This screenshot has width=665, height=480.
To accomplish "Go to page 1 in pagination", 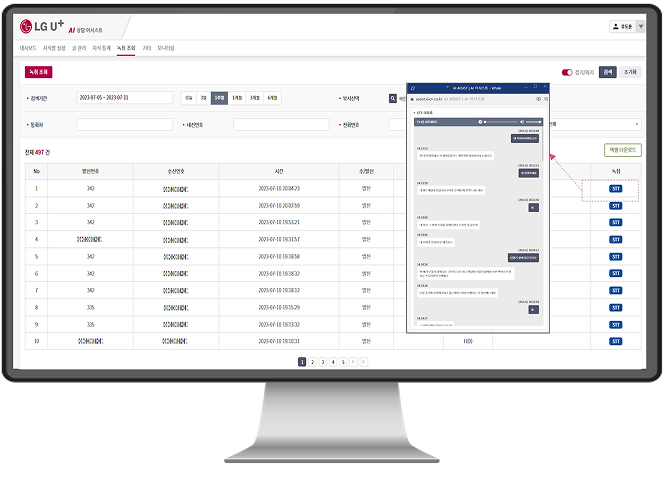I will tap(302, 362).
